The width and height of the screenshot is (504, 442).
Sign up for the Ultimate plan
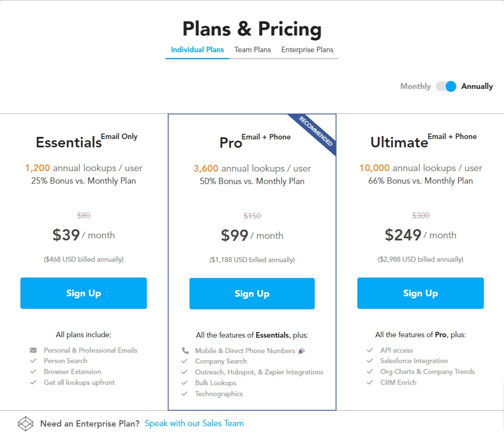(x=420, y=293)
